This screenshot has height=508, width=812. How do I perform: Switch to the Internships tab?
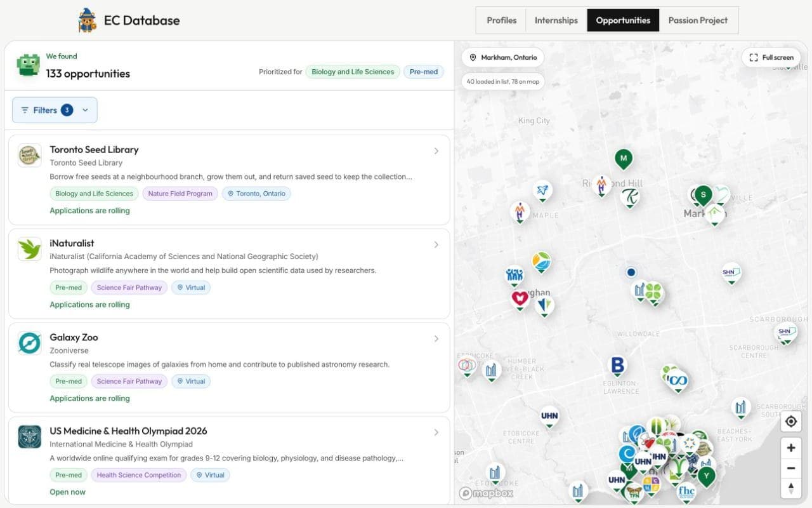pyautogui.click(x=556, y=20)
